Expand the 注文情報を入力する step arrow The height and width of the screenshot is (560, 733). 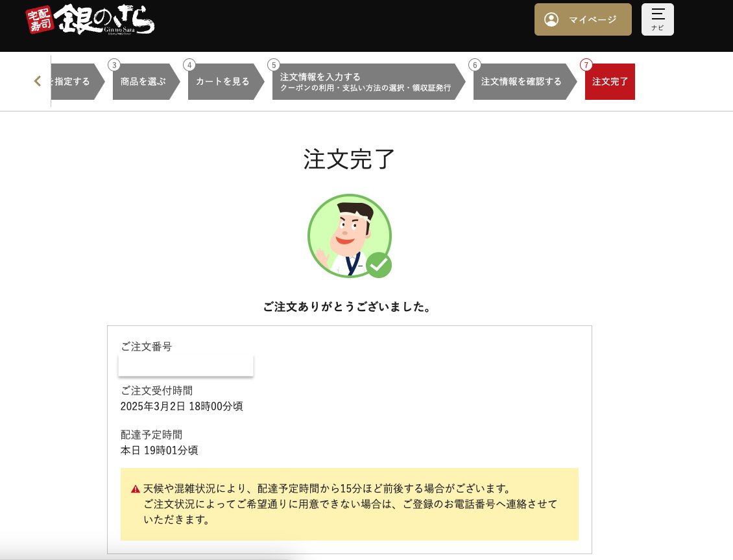click(x=363, y=81)
